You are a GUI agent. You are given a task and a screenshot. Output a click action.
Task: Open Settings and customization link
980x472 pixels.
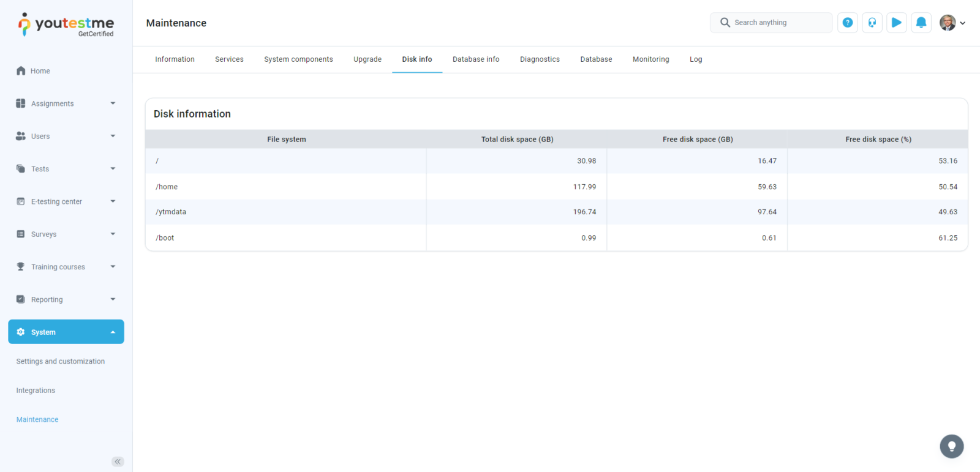point(60,361)
